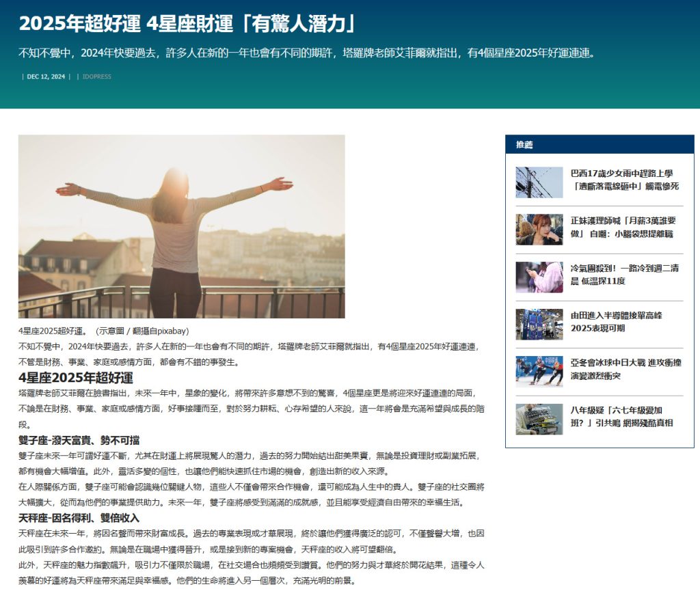Click the 4星座2025年超好運 section heading in article

coord(75,378)
